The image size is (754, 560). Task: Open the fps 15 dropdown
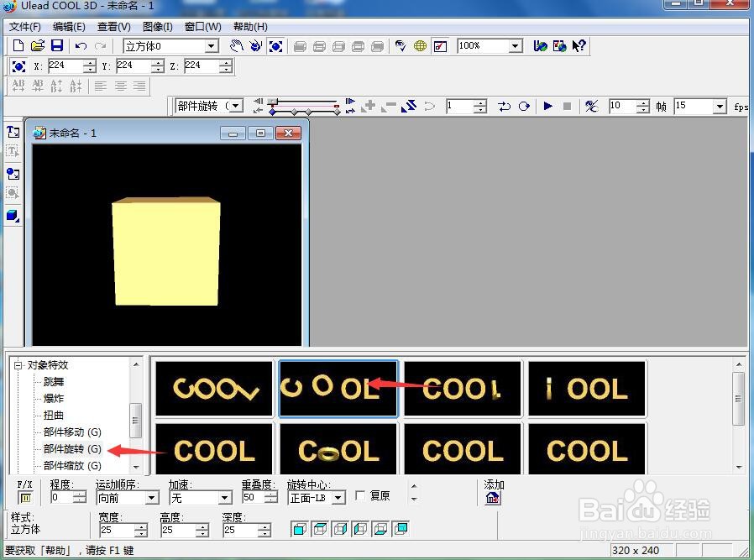pos(719,107)
